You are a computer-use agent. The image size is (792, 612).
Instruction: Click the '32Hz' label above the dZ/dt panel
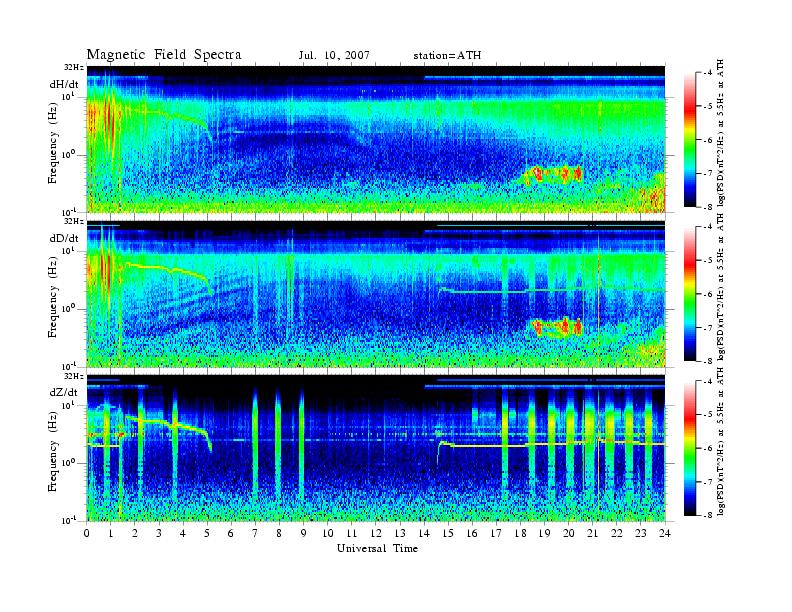coord(74,376)
